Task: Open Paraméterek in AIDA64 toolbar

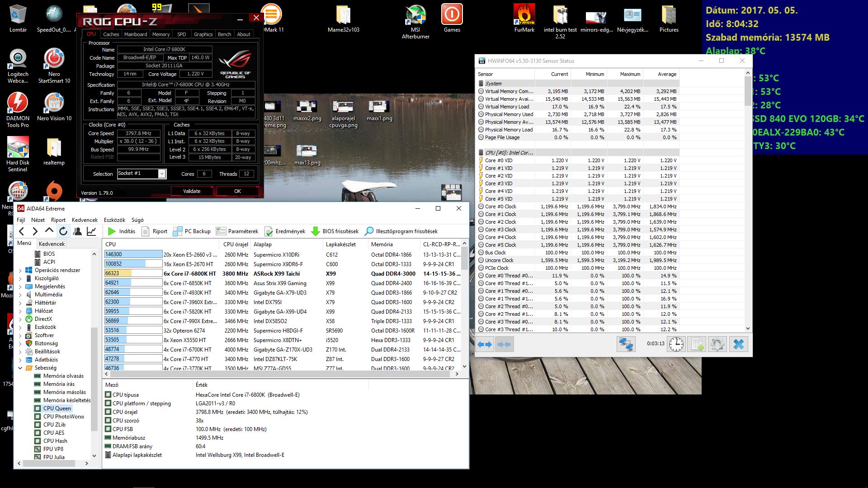Action: pos(237,231)
